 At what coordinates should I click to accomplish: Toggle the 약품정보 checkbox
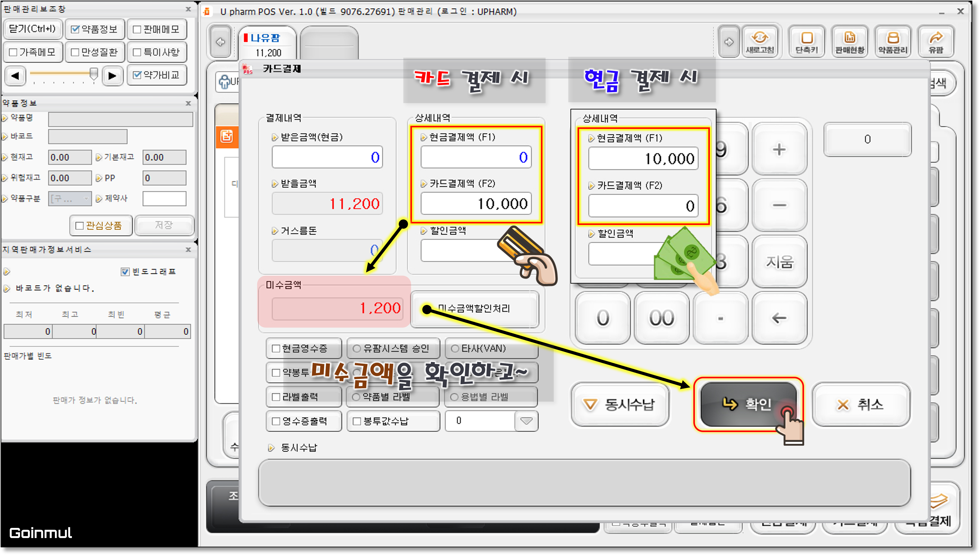tap(75, 29)
